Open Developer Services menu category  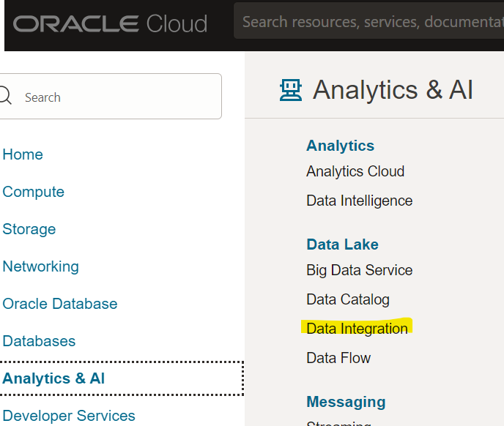(69, 416)
